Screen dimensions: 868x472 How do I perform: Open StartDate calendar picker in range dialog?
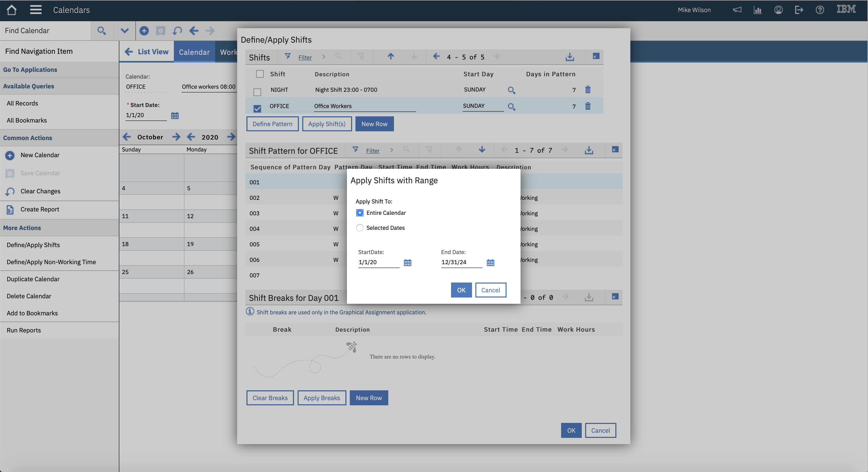(407, 263)
